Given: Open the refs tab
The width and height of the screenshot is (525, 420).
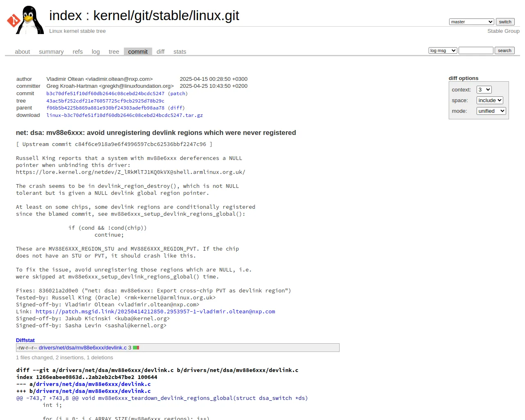Looking at the screenshot, I should tap(78, 52).
